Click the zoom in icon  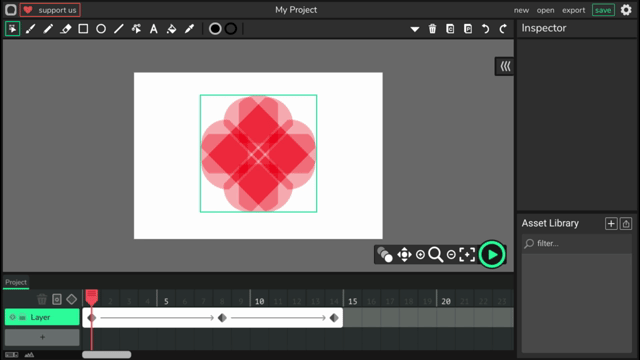click(x=420, y=255)
